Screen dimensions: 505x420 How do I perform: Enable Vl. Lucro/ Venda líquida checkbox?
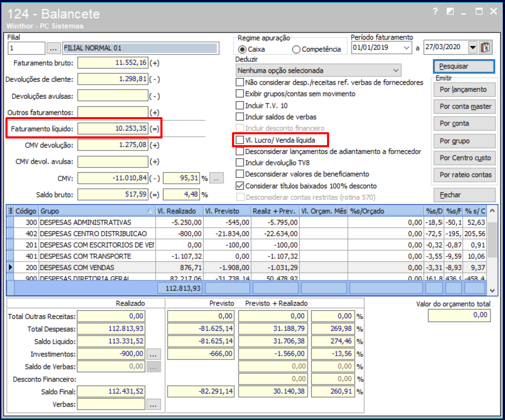coord(240,140)
